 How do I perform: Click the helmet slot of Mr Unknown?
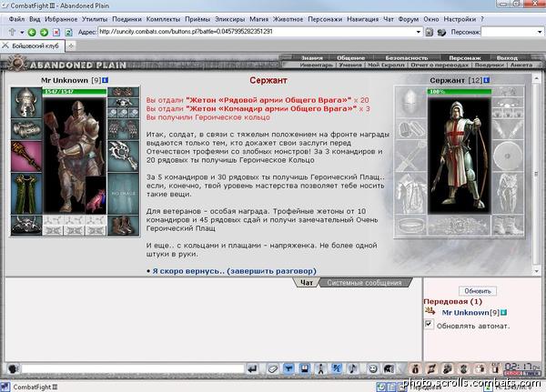[26, 103]
